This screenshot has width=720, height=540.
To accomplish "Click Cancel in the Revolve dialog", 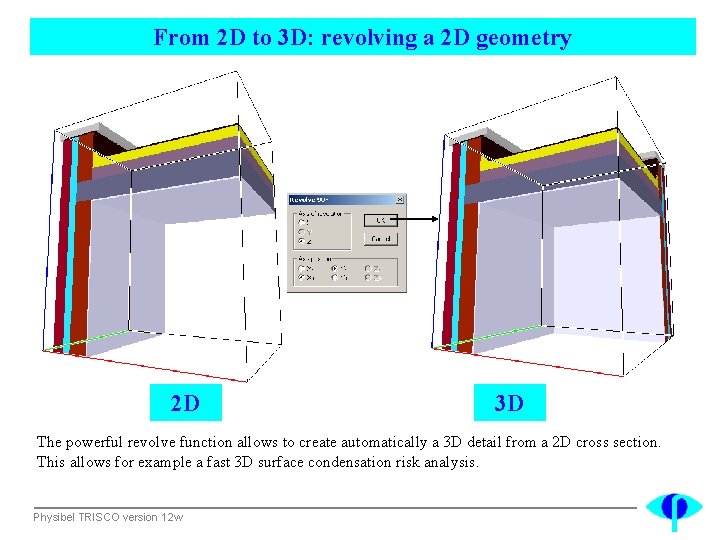I will [x=381, y=239].
